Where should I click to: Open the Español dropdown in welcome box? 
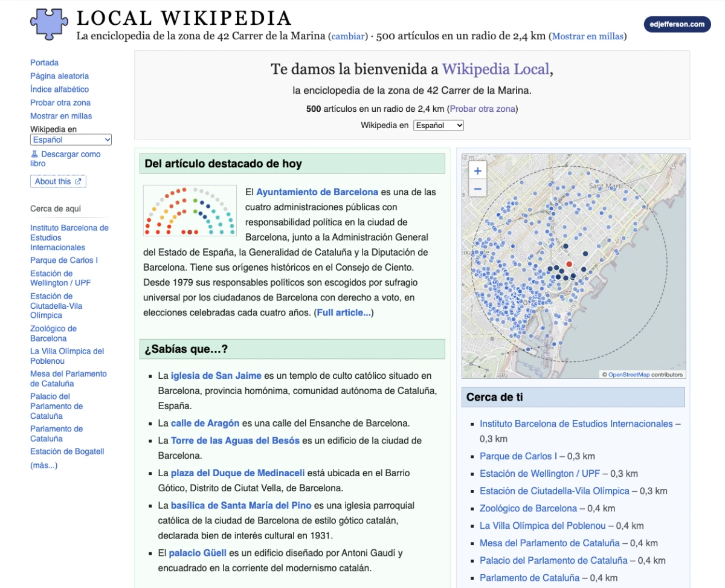(439, 125)
